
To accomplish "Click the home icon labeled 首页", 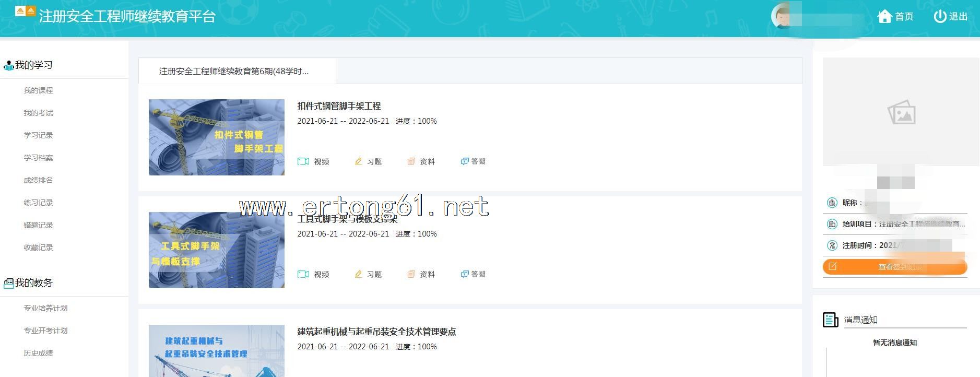I will 884,17.
